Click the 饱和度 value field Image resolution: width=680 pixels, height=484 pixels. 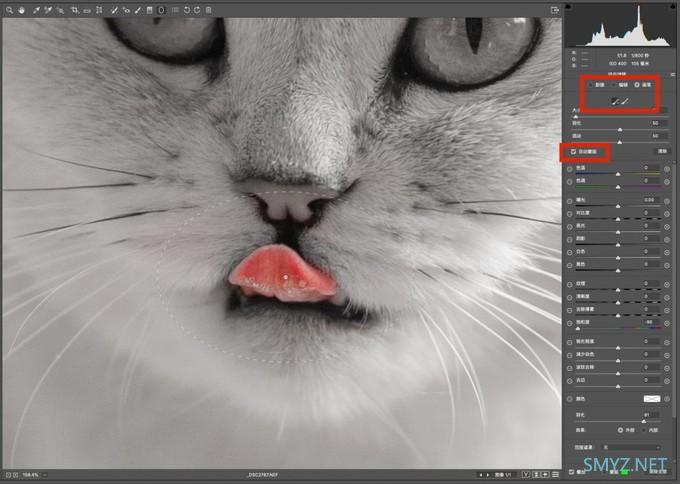coord(650,323)
